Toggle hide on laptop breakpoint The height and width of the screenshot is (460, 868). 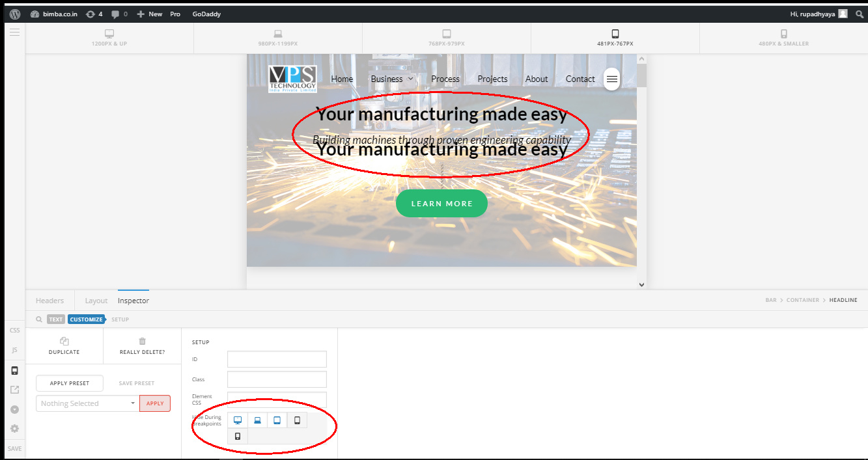(257, 420)
